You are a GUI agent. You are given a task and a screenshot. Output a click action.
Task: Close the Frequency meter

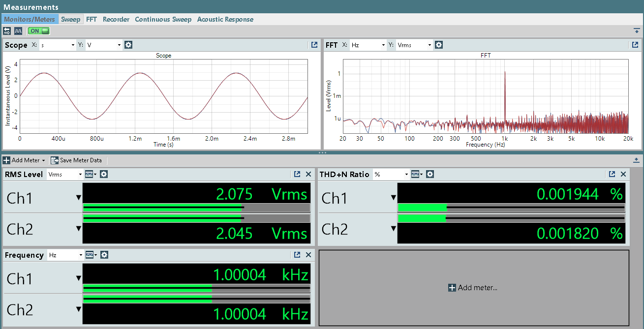coord(308,255)
